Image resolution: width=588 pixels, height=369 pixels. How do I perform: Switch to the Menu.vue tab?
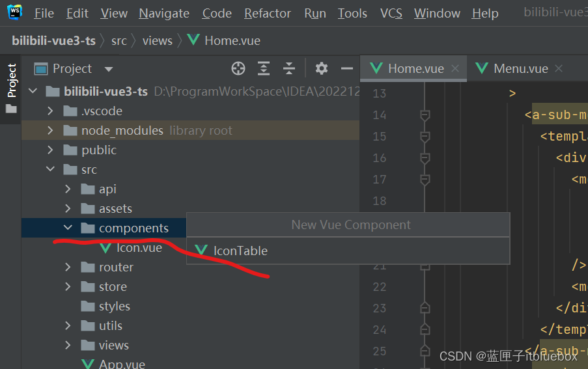point(520,68)
